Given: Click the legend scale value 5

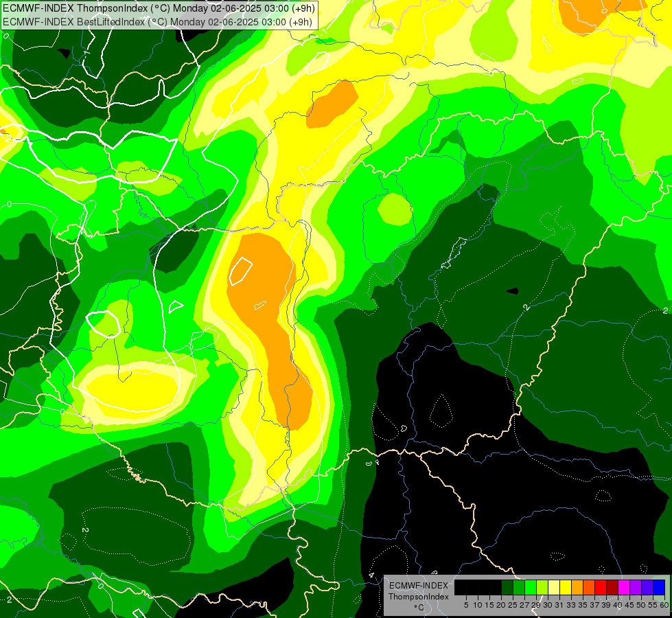Looking at the screenshot, I should tap(466, 605).
